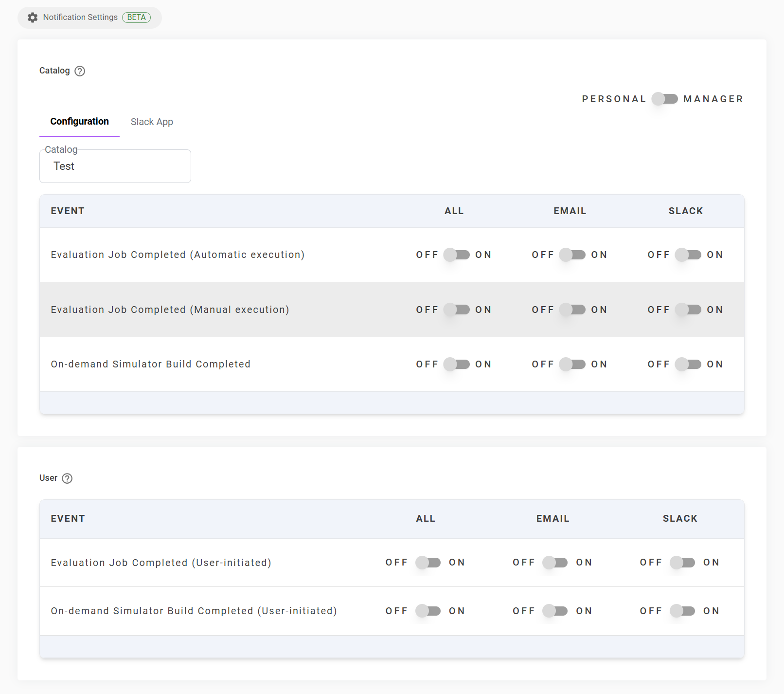
Task: Toggle ALL for Evaluation Job Completed (Automatic execution)
Action: [457, 255]
